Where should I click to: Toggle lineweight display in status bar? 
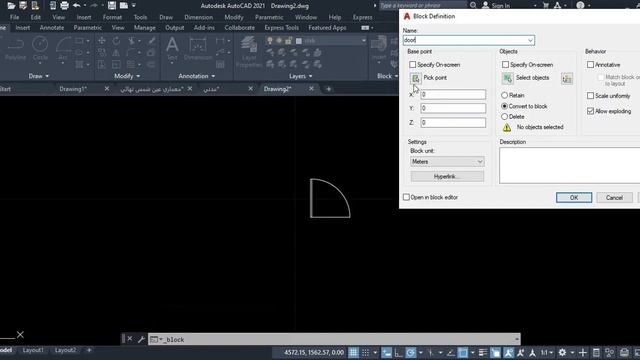482,352
